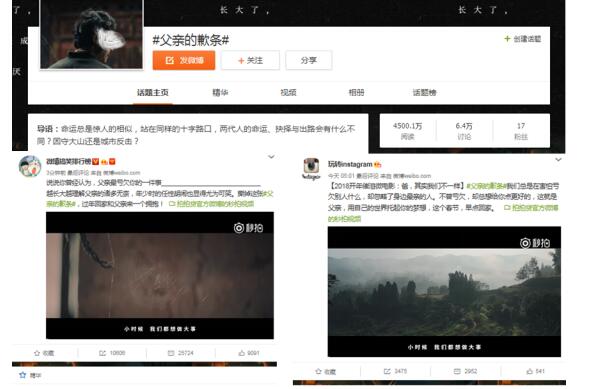
Task: Click 静拍 logo on mountain video
Action: point(535,243)
